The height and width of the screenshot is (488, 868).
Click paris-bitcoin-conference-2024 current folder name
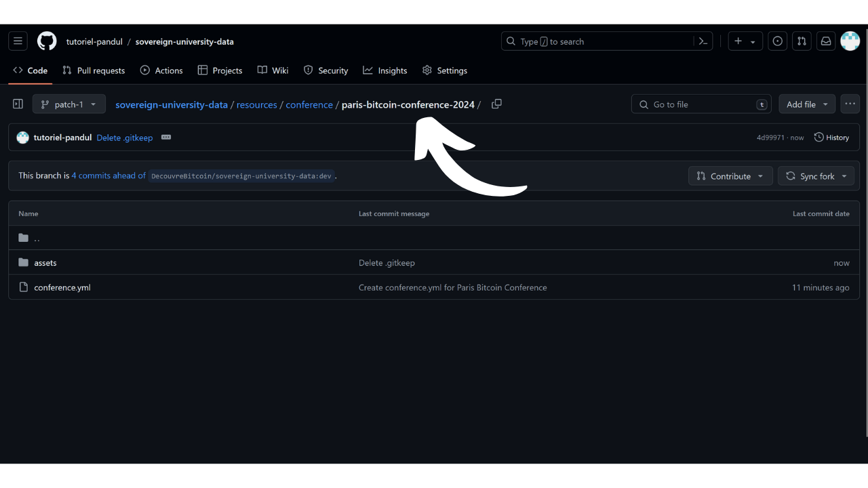408,104
